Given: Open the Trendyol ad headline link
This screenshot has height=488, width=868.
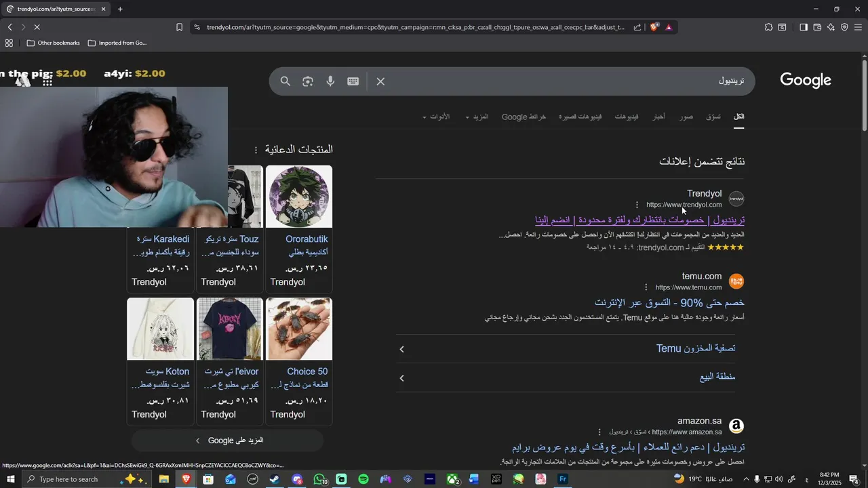Looking at the screenshot, I should pyautogui.click(x=639, y=220).
